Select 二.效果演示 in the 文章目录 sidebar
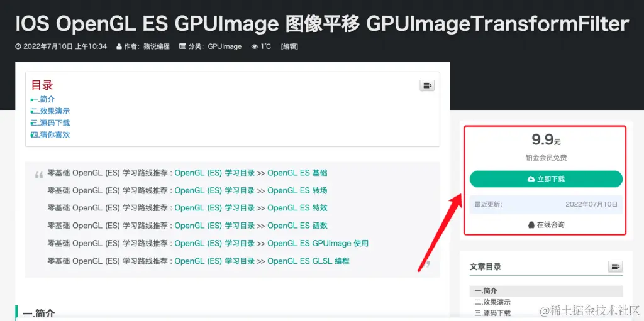 pos(493,302)
